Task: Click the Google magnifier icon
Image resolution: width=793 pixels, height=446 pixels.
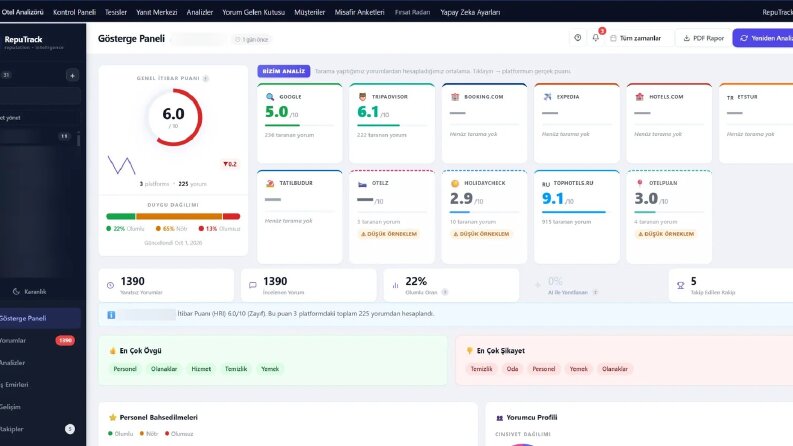Action: coord(270,97)
